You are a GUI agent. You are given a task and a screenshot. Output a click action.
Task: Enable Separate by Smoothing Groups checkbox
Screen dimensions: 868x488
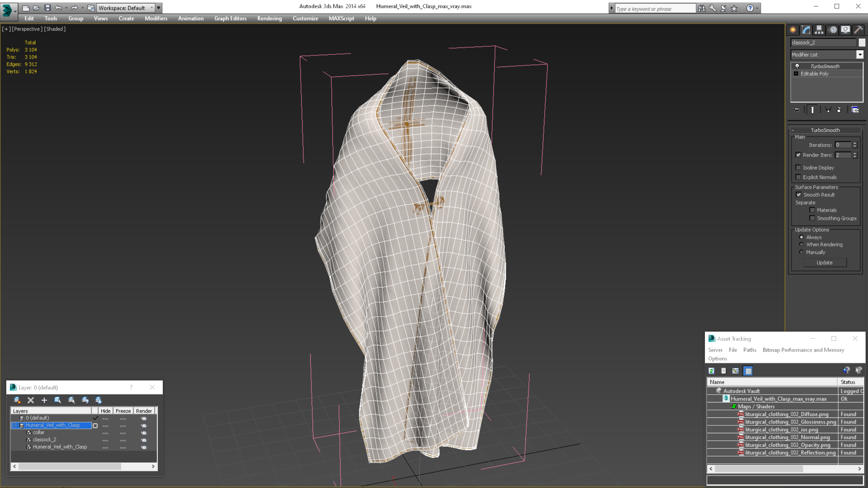click(x=813, y=218)
